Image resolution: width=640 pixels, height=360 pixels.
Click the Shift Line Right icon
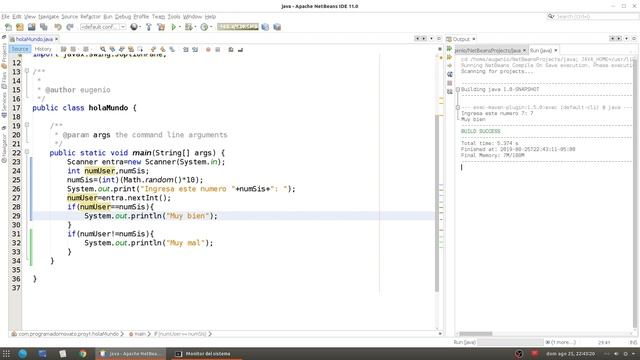(195, 49)
